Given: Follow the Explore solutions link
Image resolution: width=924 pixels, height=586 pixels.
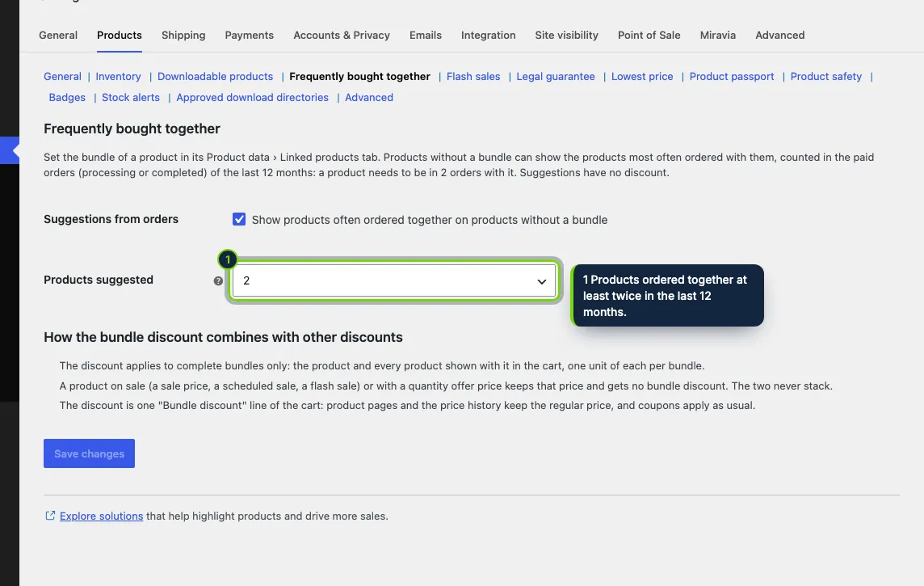Looking at the screenshot, I should pos(101,516).
